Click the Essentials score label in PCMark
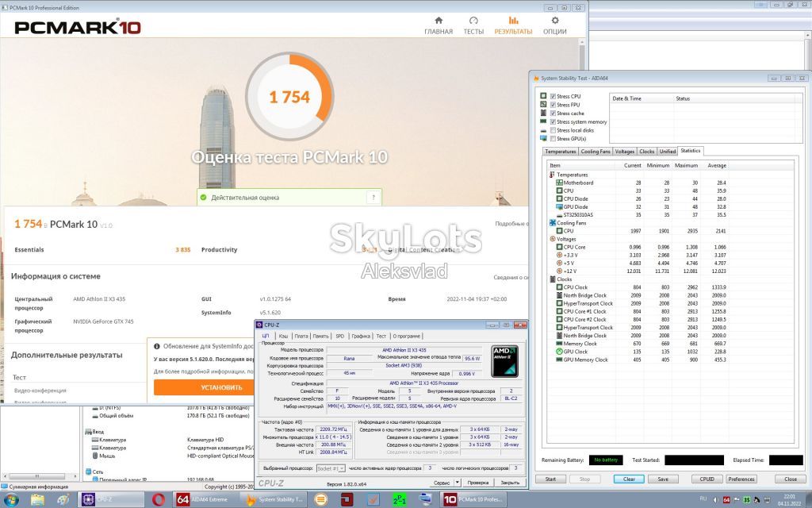The height and width of the screenshot is (508, 812). point(29,250)
